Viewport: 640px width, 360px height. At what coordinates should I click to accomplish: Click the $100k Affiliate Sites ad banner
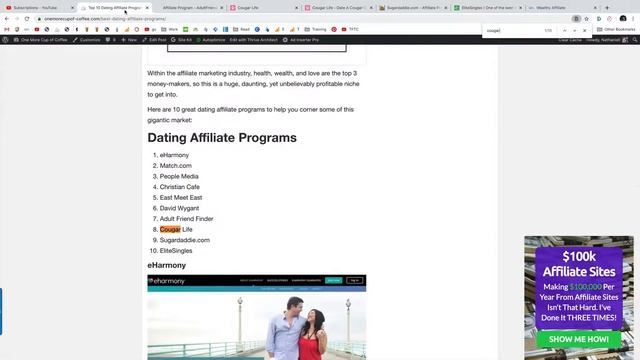click(x=579, y=298)
